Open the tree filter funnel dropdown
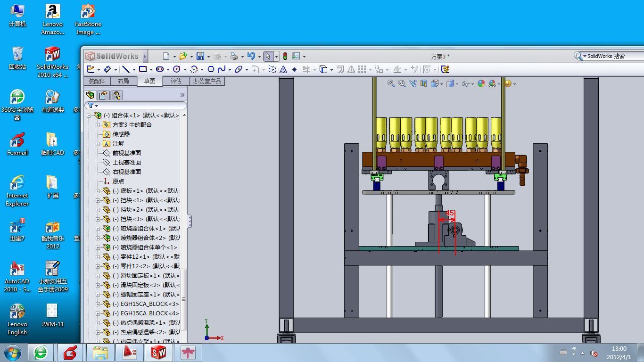This screenshot has height=362, width=644. 92,106
